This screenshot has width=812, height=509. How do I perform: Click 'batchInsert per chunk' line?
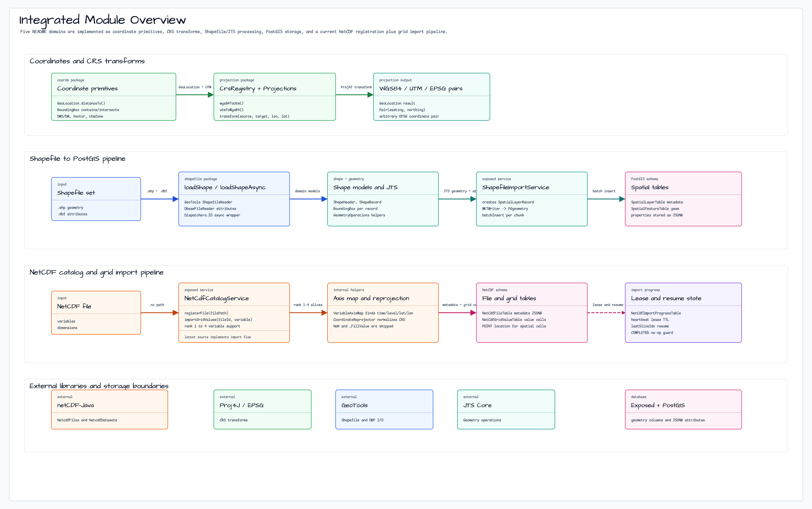click(503, 216)
